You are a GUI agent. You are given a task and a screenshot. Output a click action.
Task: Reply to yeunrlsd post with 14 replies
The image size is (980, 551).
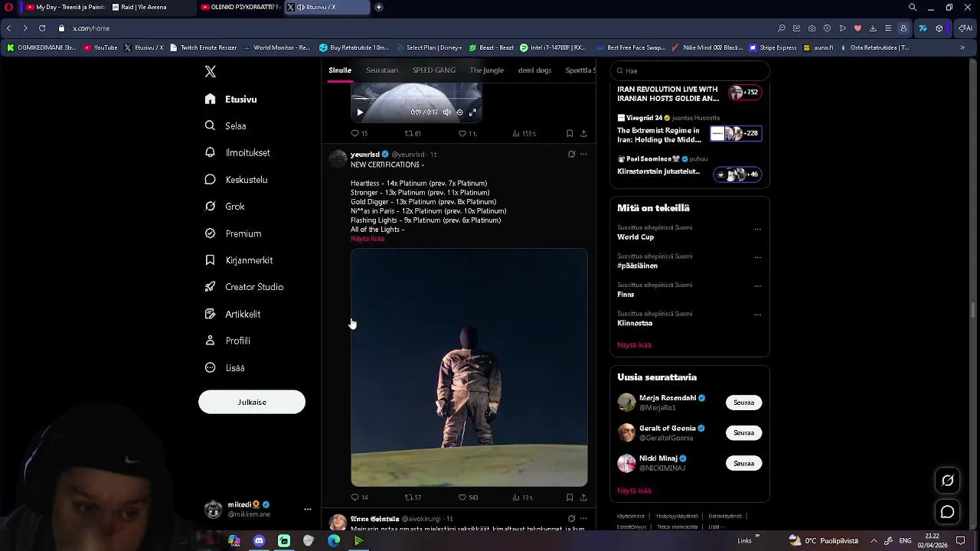[359, 497]
